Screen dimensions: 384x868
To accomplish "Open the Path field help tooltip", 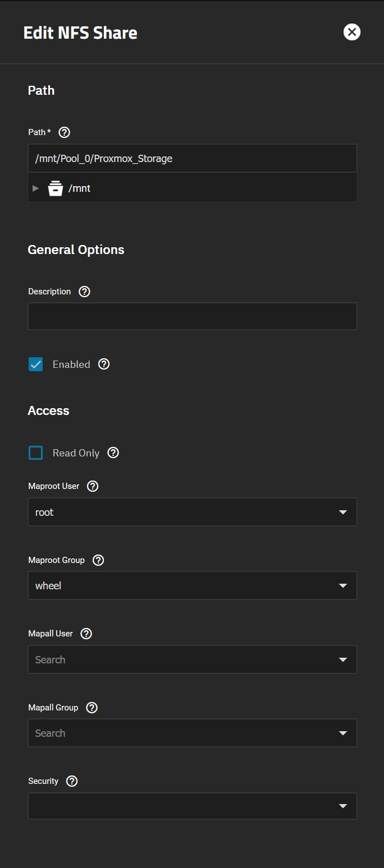I will (65, 132).
